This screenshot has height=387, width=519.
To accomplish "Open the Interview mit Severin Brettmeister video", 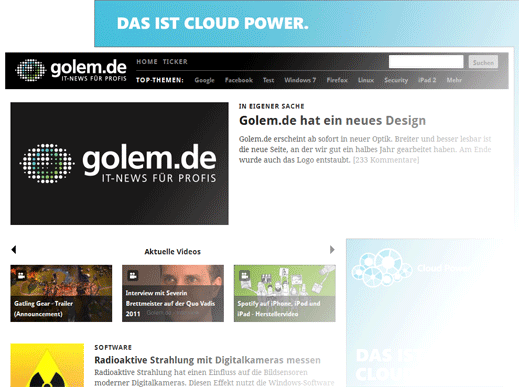I will 173,293.
